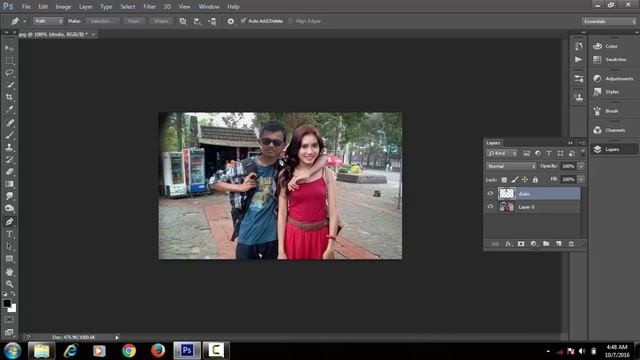Add a layer mask
Viewport: 640px width, 360px height.
click(521, 244)
